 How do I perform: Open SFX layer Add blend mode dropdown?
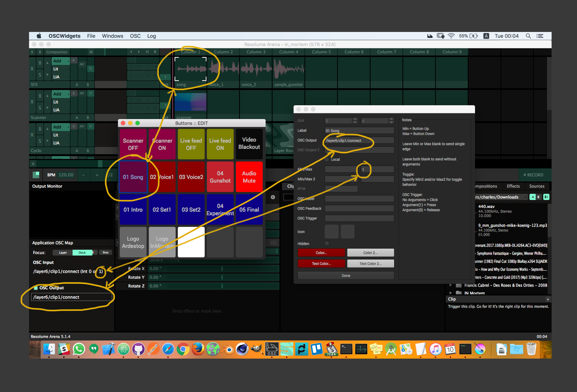click(61, 61)
